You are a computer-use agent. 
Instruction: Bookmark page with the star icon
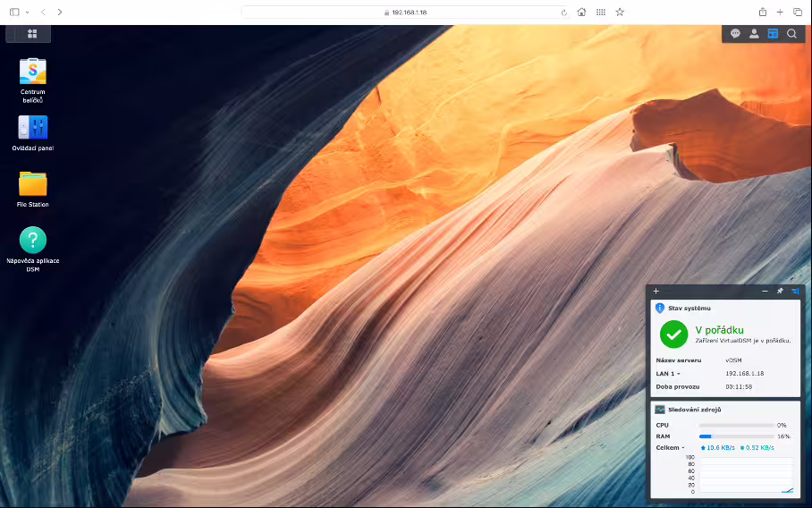click(620, 12)
